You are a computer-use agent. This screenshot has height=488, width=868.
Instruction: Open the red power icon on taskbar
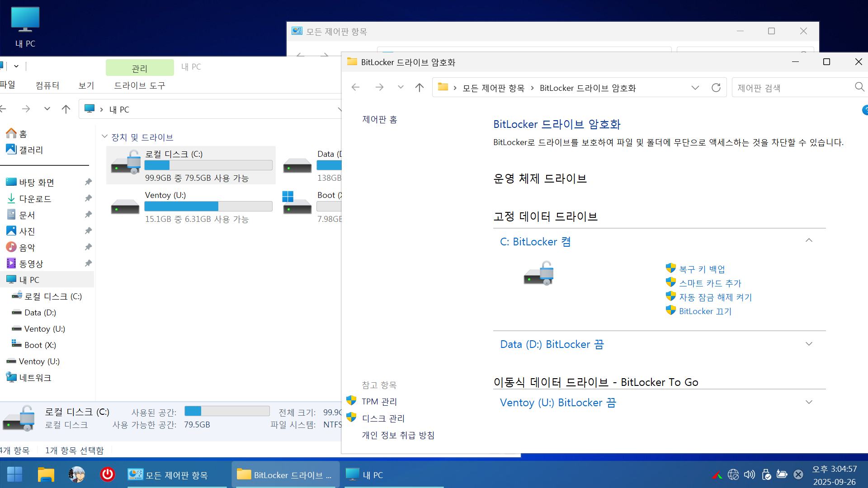[x=107, y=474]
